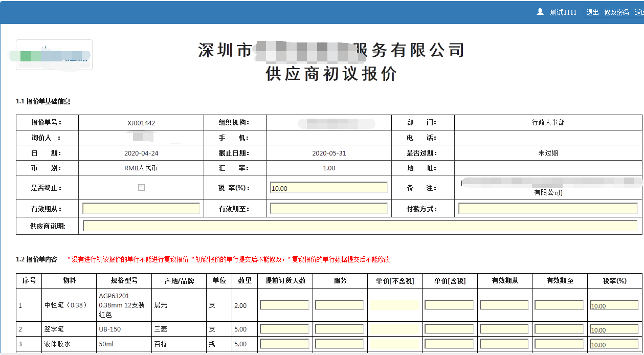Click the 有效期至 date field in basic info

click(x=329, y=208)
